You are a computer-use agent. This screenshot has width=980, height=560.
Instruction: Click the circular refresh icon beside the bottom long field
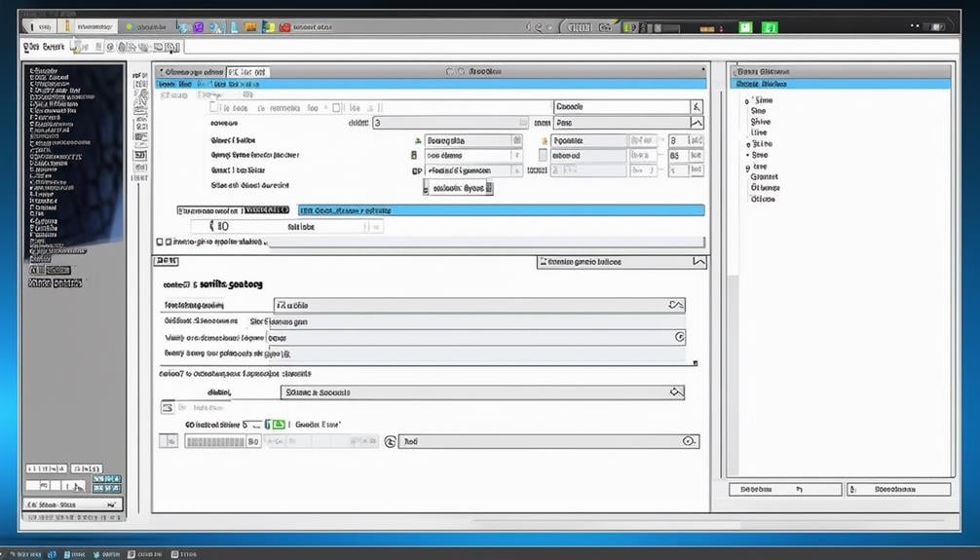point(390,442)
